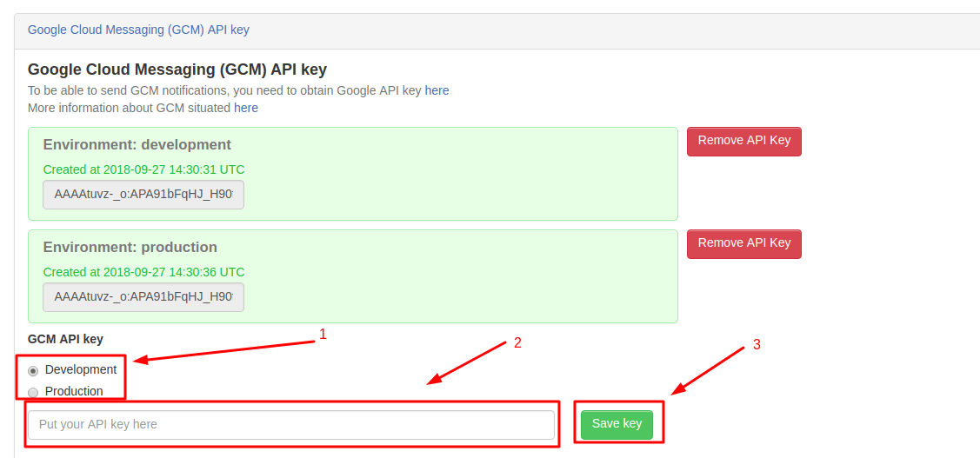Click 'Environment: development' heading
The width and height of the screenshot is (980, 458).
(x=137, y=145)
